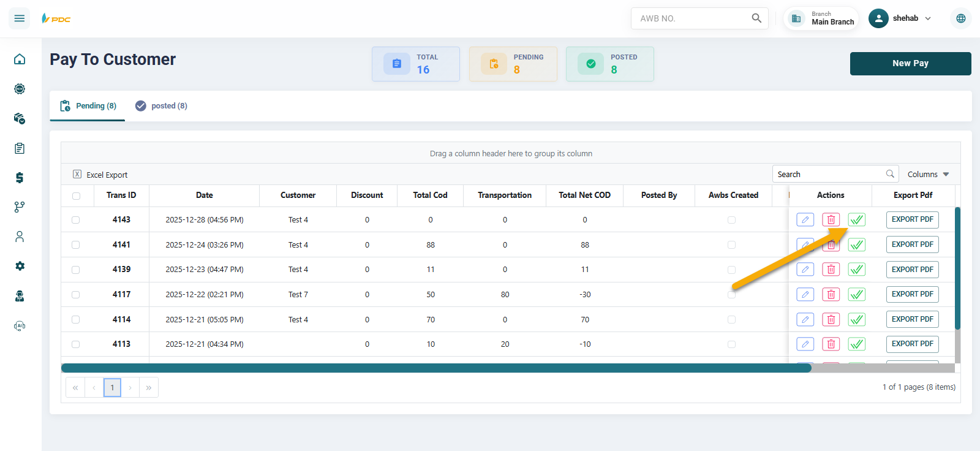Viewport: 980px width, 451px height.
Task: Click the dollar sign sidebar icon
Action: [x=20, y=178]
